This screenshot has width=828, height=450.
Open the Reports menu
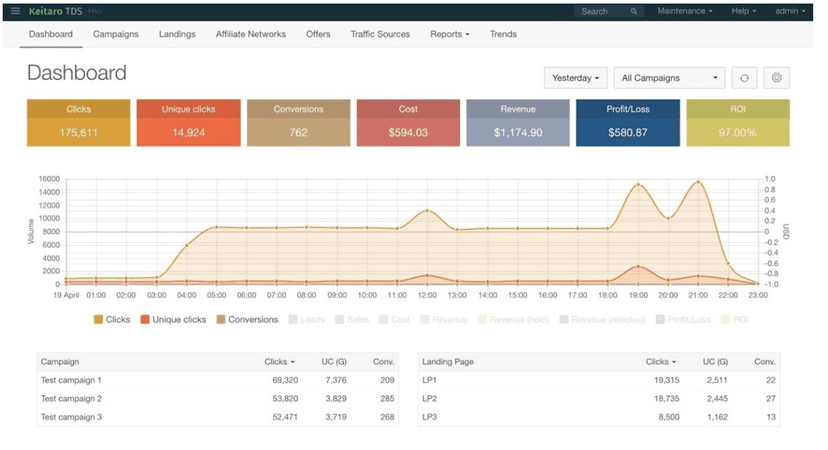(449, 34)
